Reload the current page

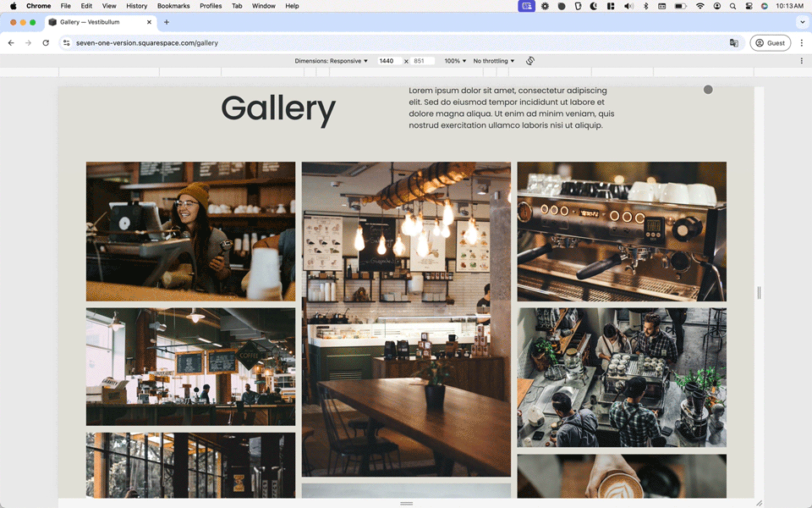(x=46, y=43)
